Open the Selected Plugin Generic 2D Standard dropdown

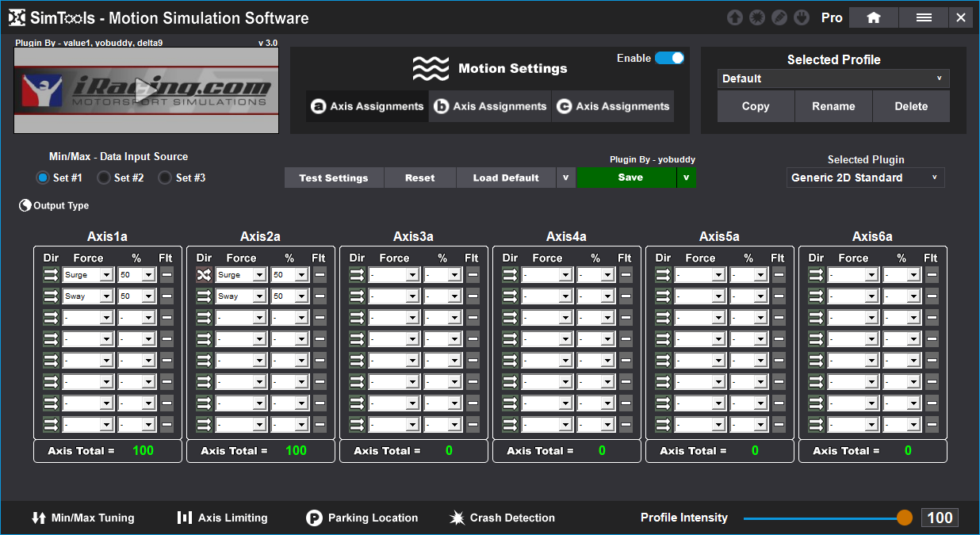point(865,178)
